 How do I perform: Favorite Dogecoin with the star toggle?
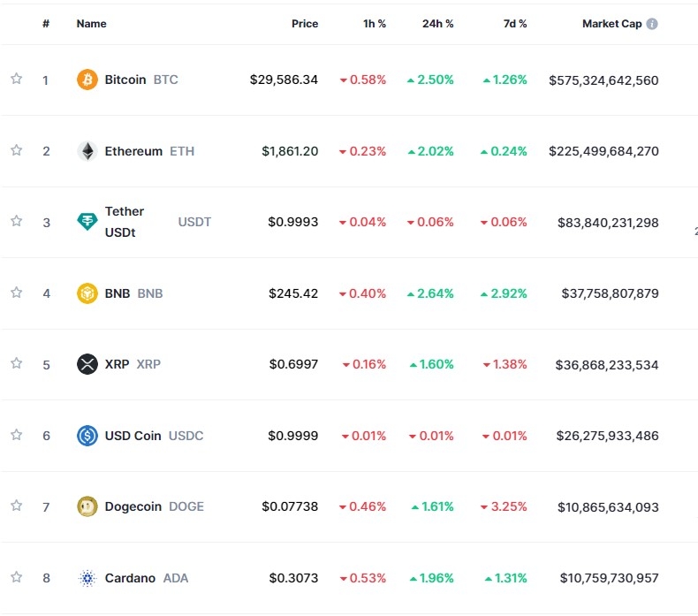coord(16,506)
